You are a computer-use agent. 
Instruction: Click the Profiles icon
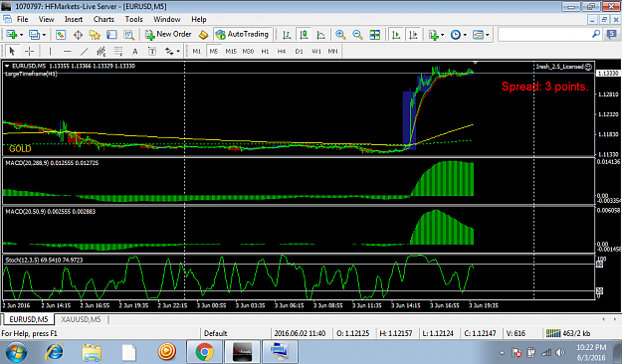35,35
